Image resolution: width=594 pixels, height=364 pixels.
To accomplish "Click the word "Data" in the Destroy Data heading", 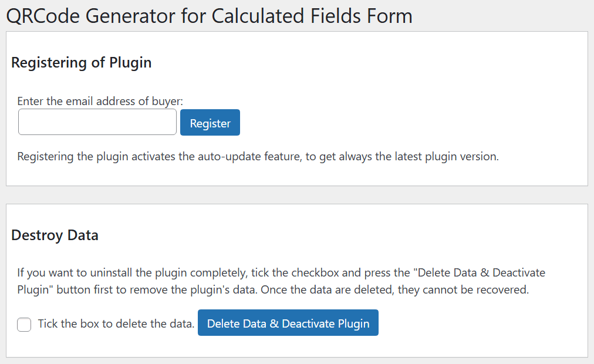I will (x=82, y=235).
